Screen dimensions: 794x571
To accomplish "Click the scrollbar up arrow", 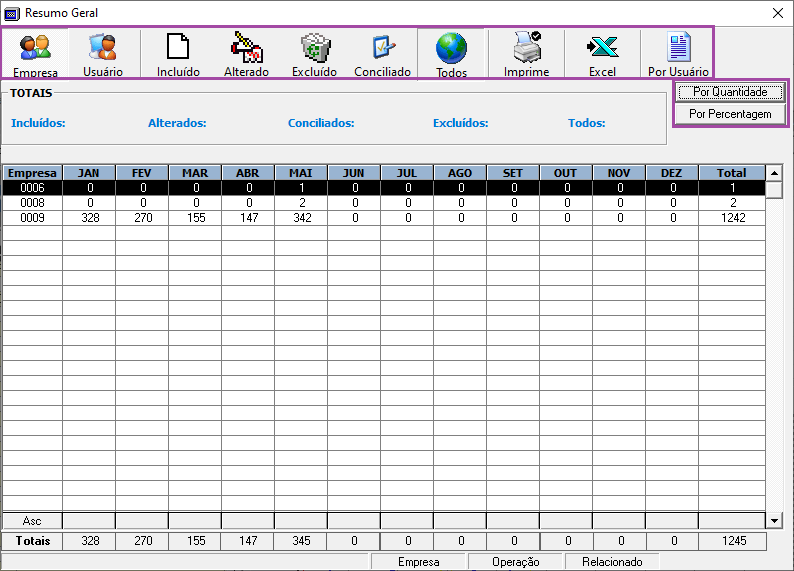I will click(774, 173).
